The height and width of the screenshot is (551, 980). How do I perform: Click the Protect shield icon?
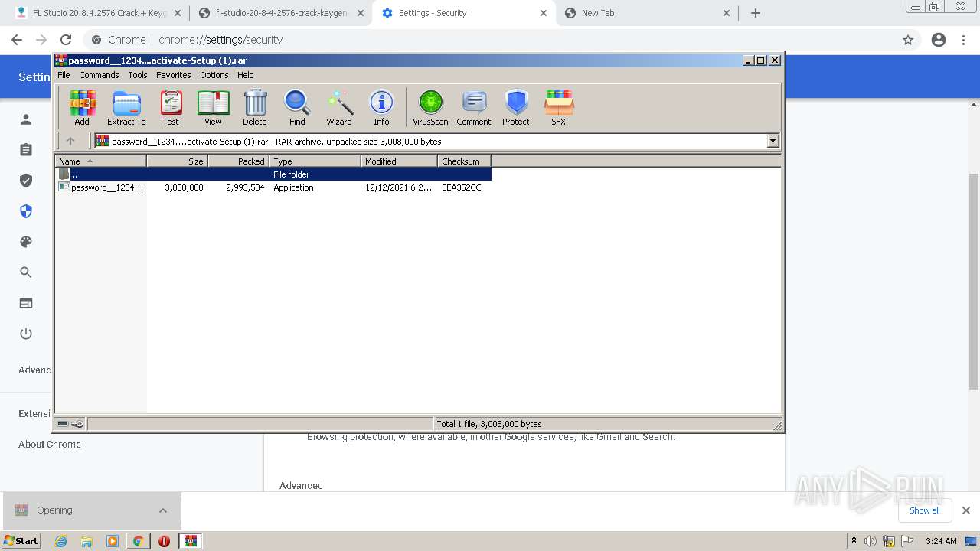(x=516, y=107)
